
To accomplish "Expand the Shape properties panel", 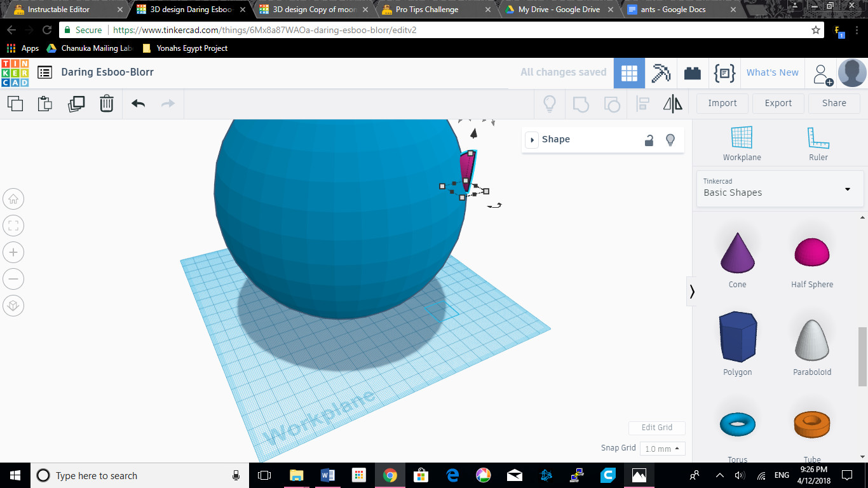I will click(532, 140).
